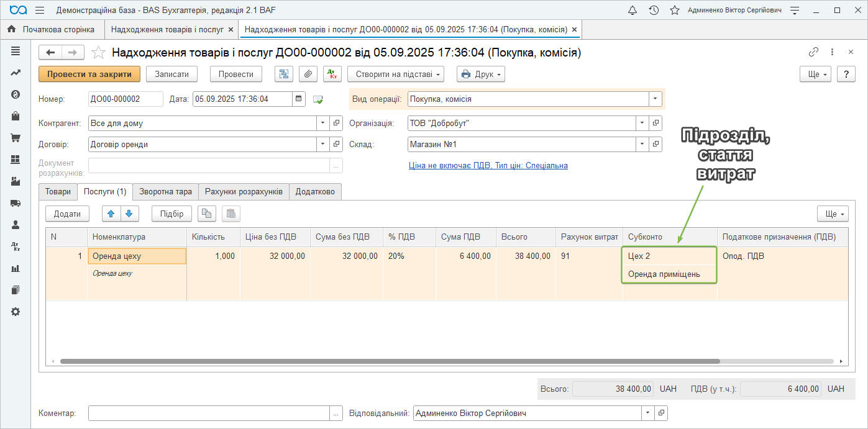
Task: Move row down with blue arrow
Action: pyautogui.click(x=129, y=214)
